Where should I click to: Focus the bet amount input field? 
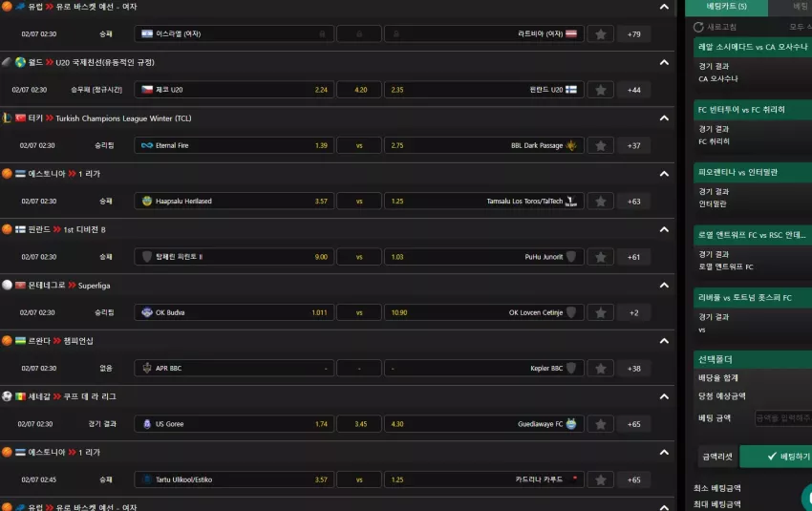pos(783,417)
